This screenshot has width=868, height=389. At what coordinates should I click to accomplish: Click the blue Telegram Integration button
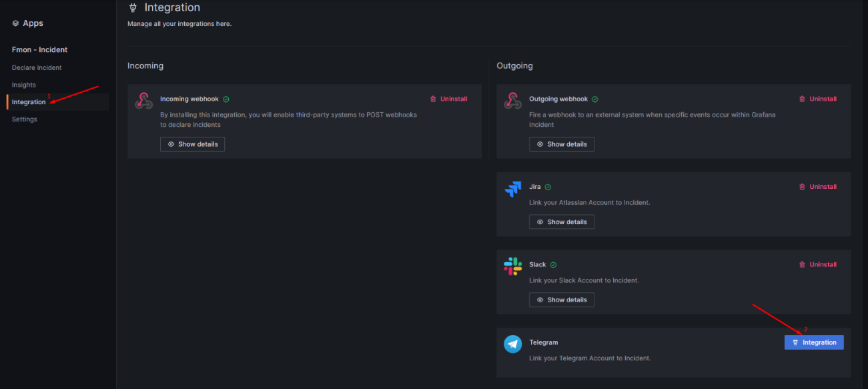tap(814, 342)
